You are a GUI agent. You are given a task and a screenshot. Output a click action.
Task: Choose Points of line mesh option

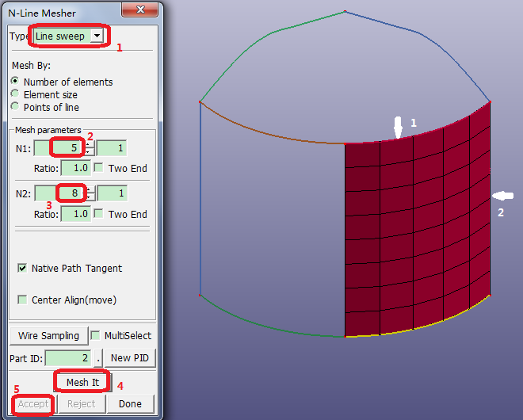tap(15, 107)
